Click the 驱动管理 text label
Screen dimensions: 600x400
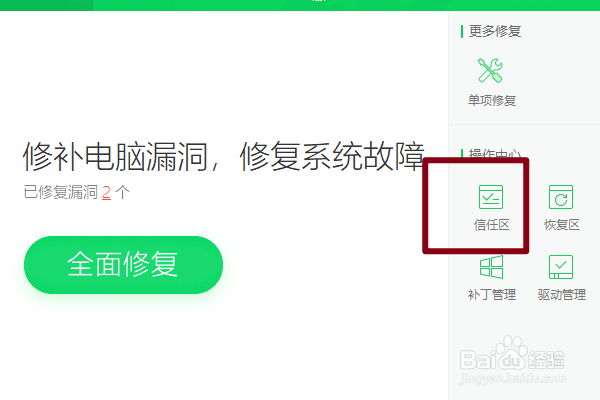coord(562,295)
